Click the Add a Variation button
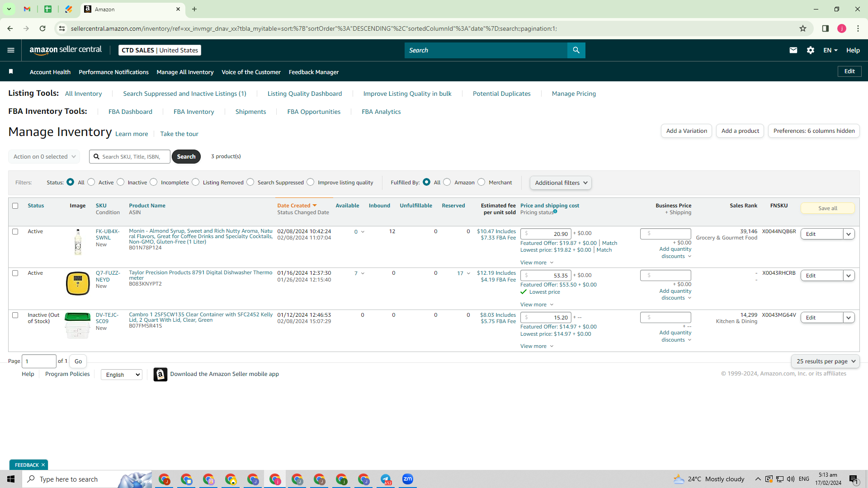 tap(686, 131)
